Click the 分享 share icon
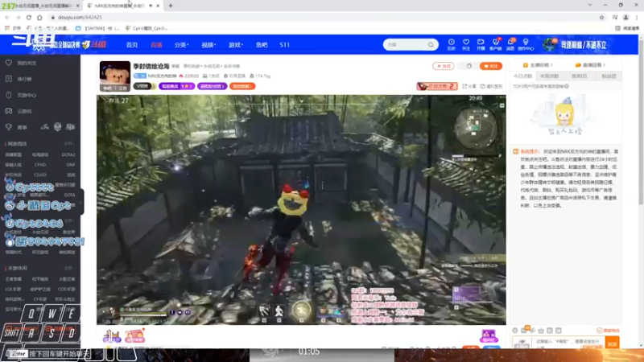This screenshot has width=644, height=362. [469, 86]
